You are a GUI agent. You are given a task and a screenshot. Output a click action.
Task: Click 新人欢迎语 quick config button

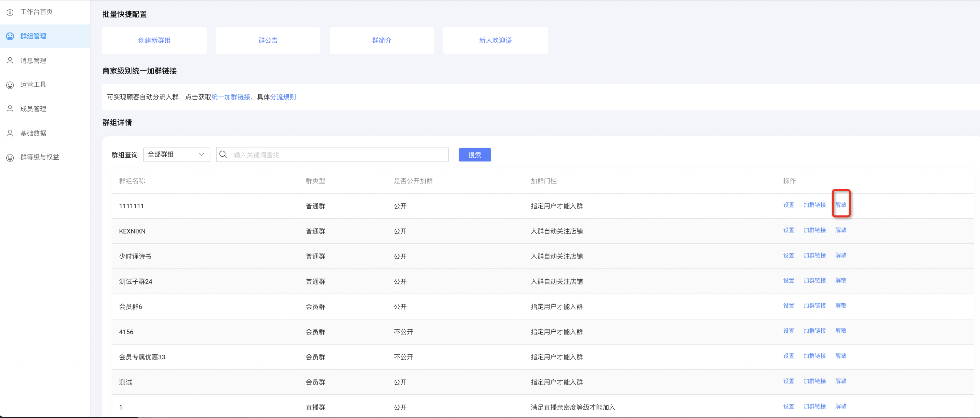click(x=495, y=40)
